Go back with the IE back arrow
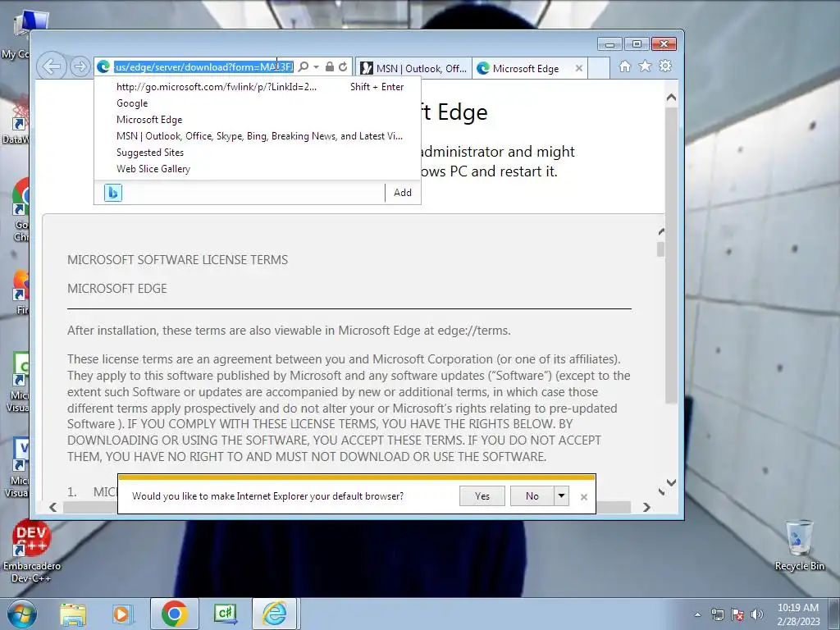Screen dimensions: 840x630 52,67
